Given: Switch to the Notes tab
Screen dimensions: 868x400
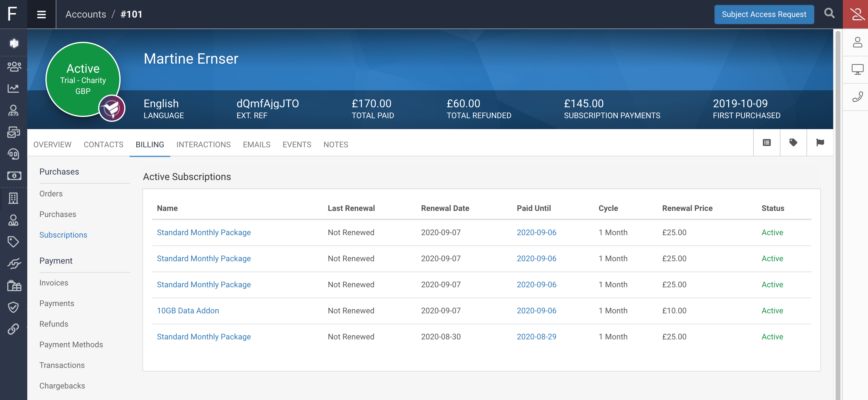Looking at the screenshot, I should pos(336,145).
